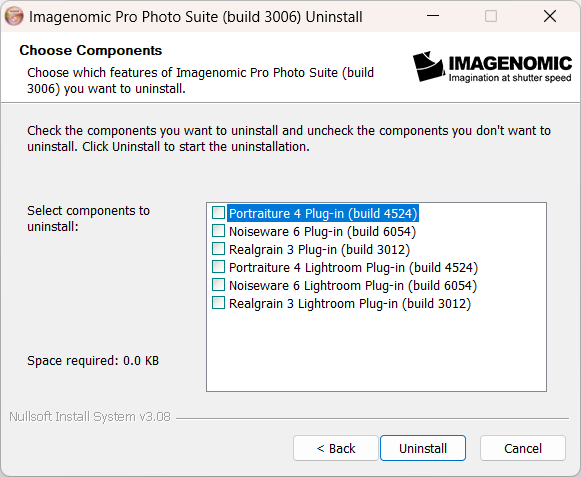
Task: Select Noiseware 6 Plug-in (build 6054) label
Action: (x=322, y=231)
